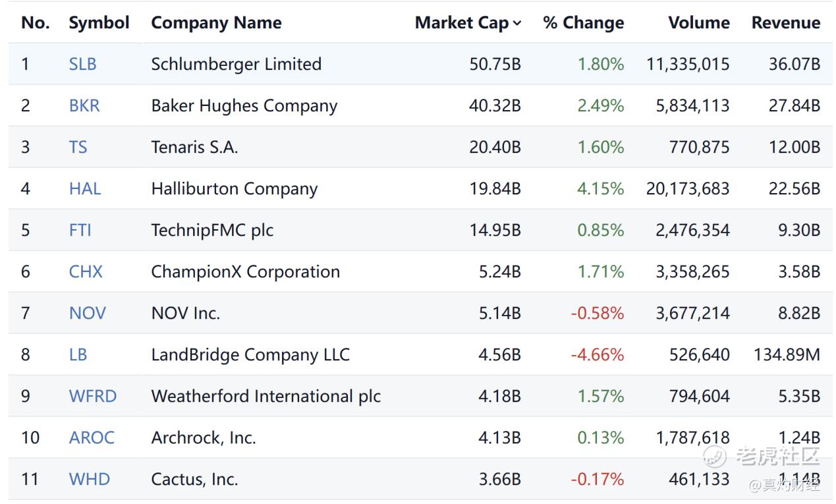Click the WHD ticker link
836x504 pixels.
click(x=89, y=479)
